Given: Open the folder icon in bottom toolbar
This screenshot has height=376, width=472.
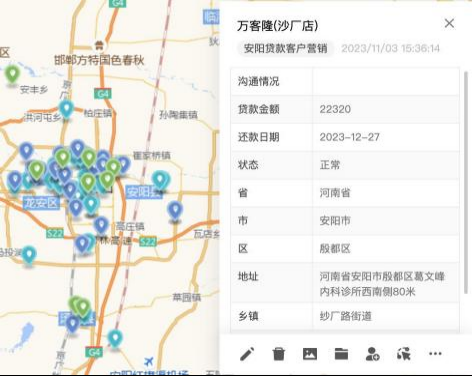Looking at the screenshot, I should (341, 354).
